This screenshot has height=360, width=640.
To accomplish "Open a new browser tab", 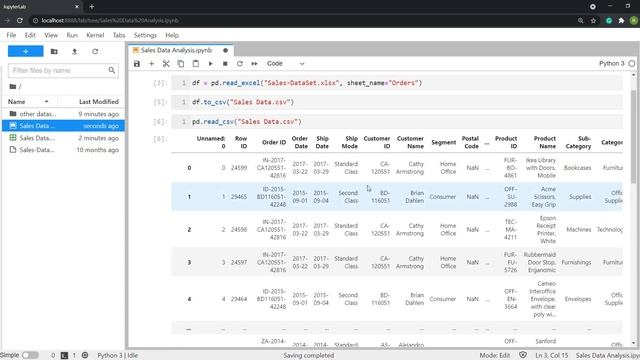I will click(91, 7).
